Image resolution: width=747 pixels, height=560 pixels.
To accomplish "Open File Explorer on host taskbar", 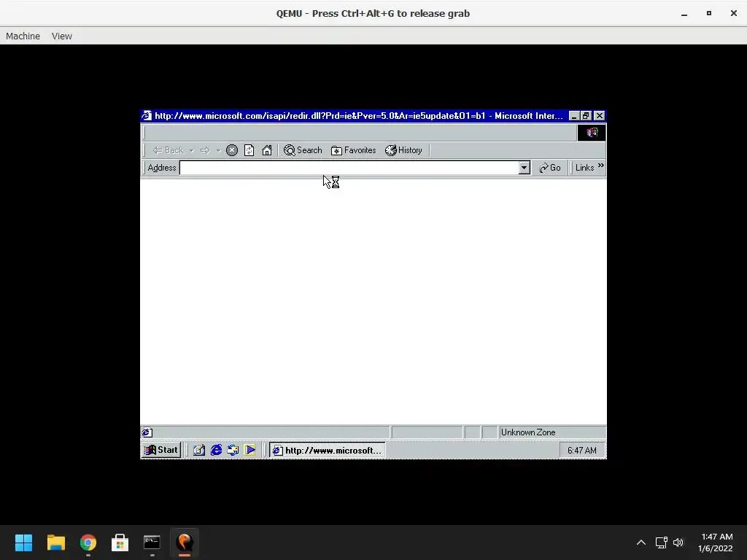I will (56, 542).
